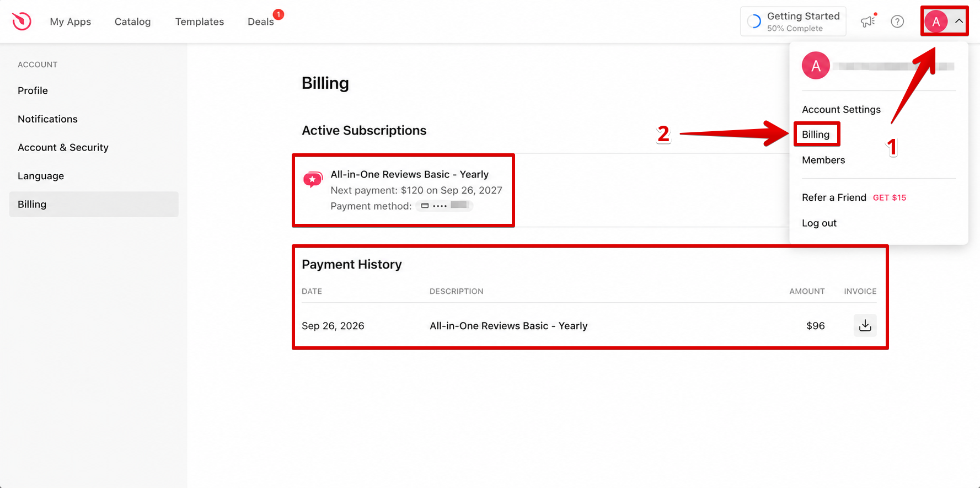This screenshot has height=488, width=980.
Task: Collapse the account menu chevron
Action: (x=959, y=21)
